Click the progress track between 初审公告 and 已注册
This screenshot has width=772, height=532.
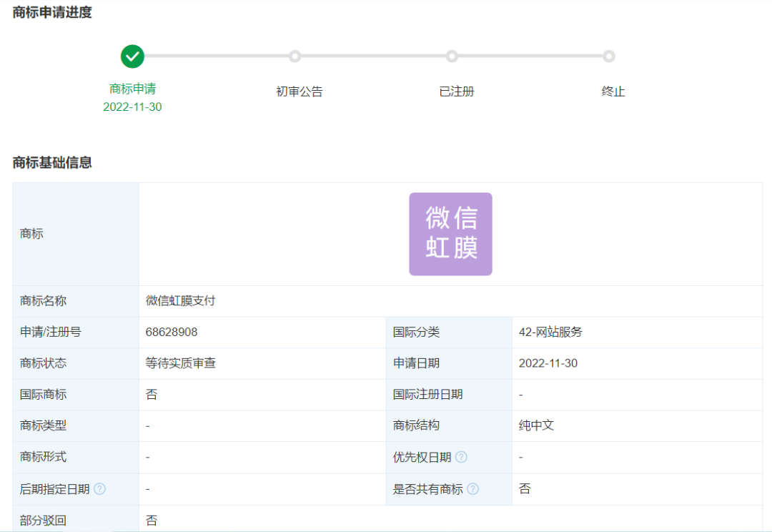point(374,56)
